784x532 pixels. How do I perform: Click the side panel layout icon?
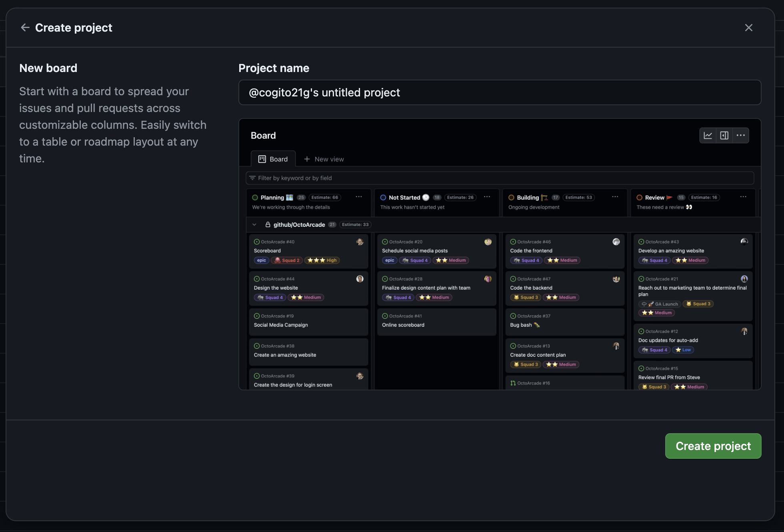click(x=724, y=135)
